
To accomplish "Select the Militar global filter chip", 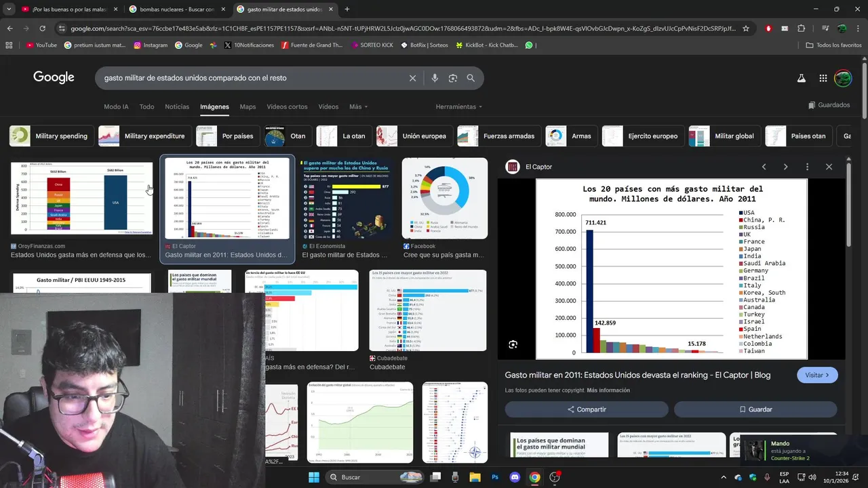I will pyautogui.click(x=724, y=136).
